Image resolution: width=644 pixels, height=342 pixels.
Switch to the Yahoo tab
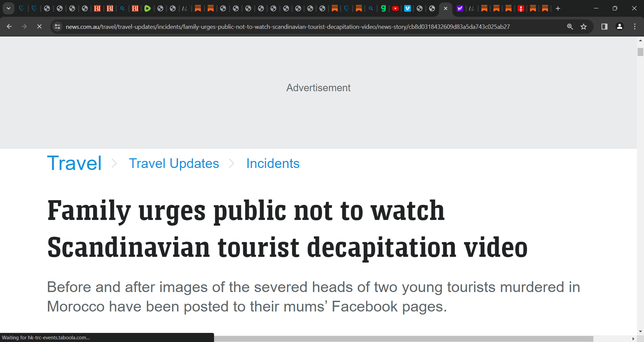point(460,8)
